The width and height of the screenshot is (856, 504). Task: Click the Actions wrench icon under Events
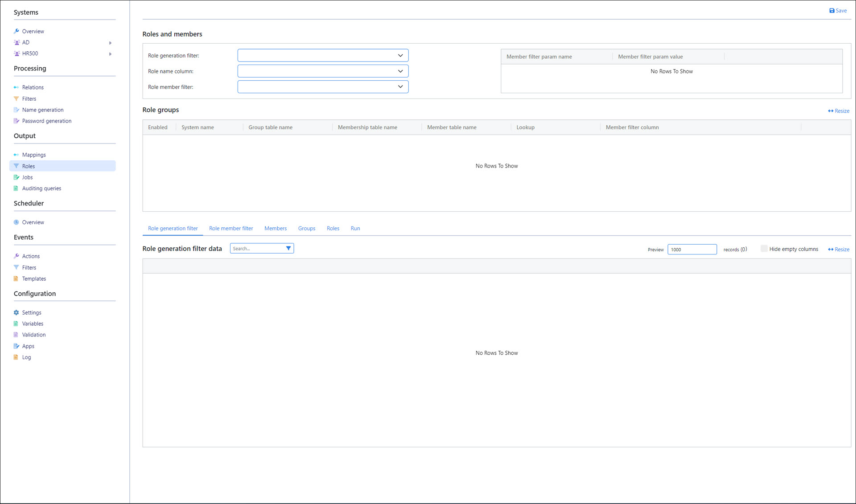(x=16, y=256)
